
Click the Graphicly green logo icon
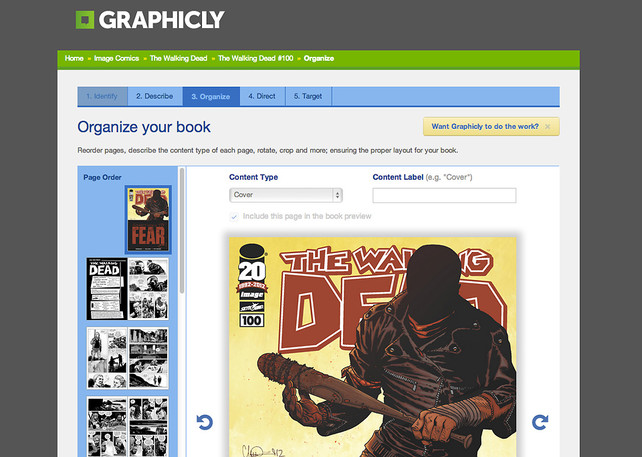[85, 20]
